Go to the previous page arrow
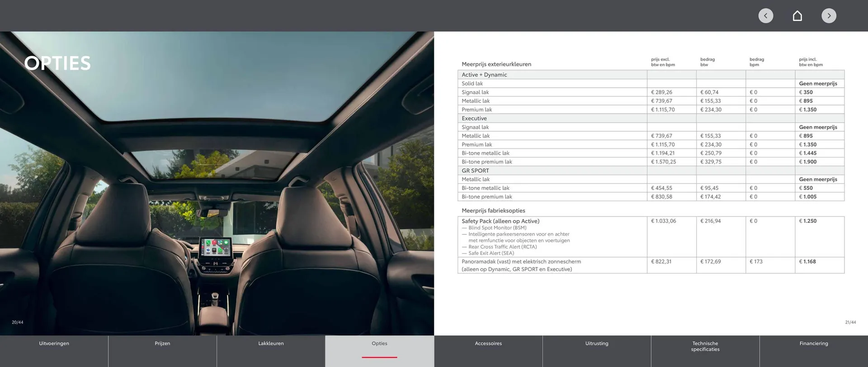The width and height of the screenshot is (868, 367). coord(765,16)
